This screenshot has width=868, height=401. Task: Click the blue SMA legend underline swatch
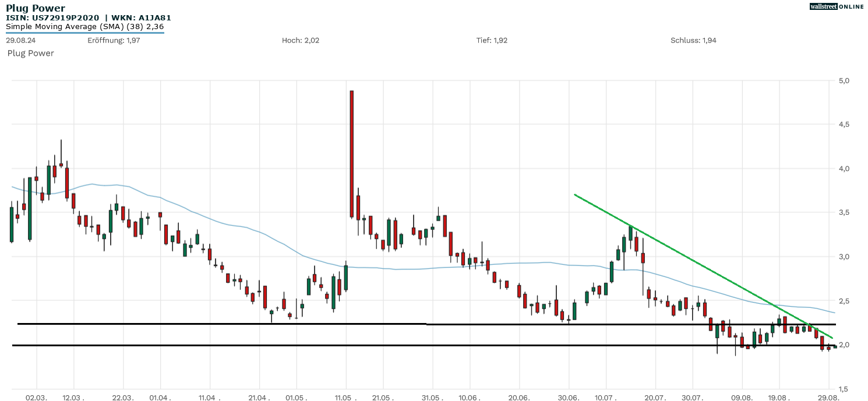84,33
